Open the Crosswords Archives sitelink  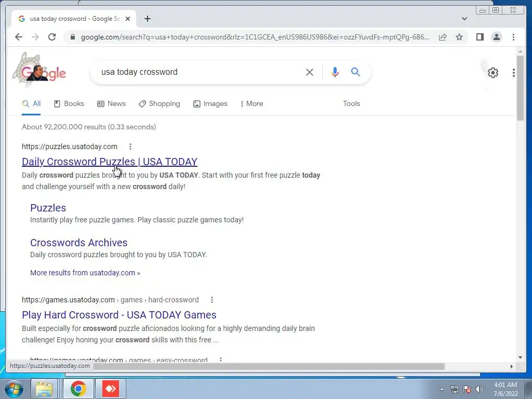(x=79, y=243)
